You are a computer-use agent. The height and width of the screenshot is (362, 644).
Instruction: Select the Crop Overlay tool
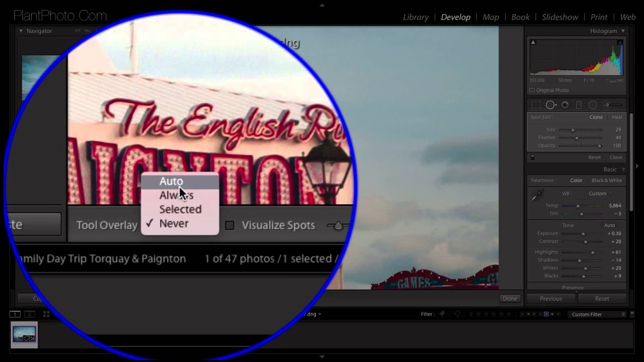click(x=536, y=105)
